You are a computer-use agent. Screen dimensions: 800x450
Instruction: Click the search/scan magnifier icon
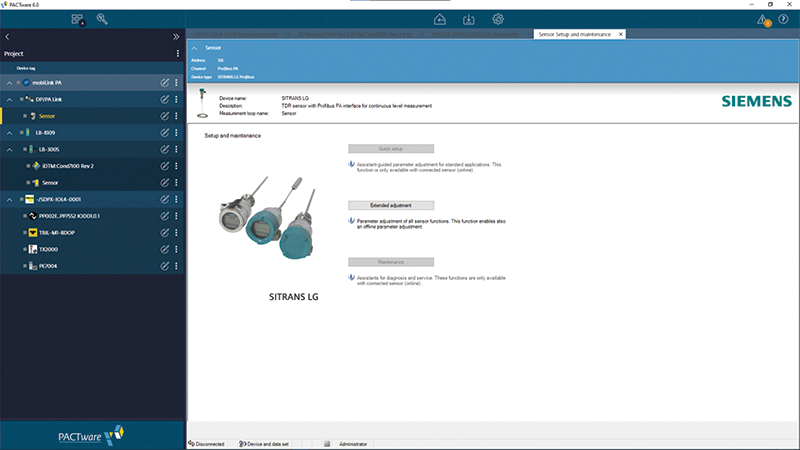click(102, 19)
